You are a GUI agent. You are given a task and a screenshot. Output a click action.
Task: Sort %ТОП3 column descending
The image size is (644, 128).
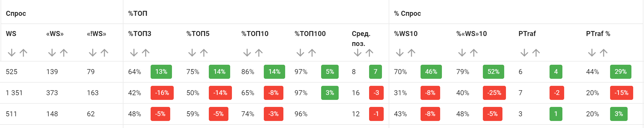coord(134,53)
